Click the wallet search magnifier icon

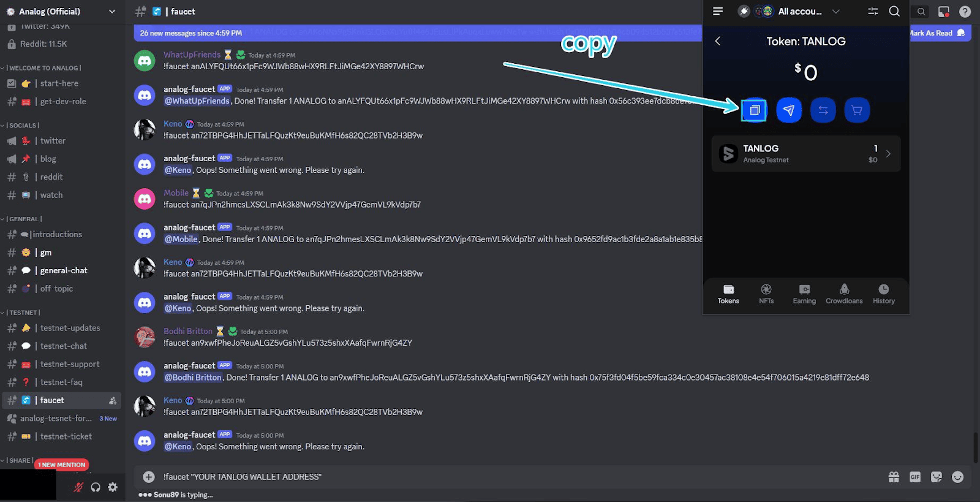tap(894, 11)
